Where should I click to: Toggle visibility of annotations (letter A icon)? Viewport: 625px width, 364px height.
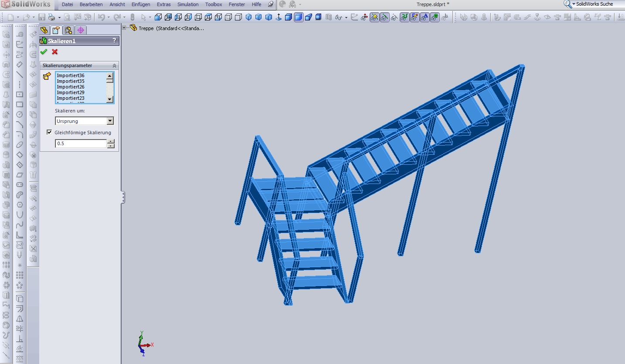point(425,17)
